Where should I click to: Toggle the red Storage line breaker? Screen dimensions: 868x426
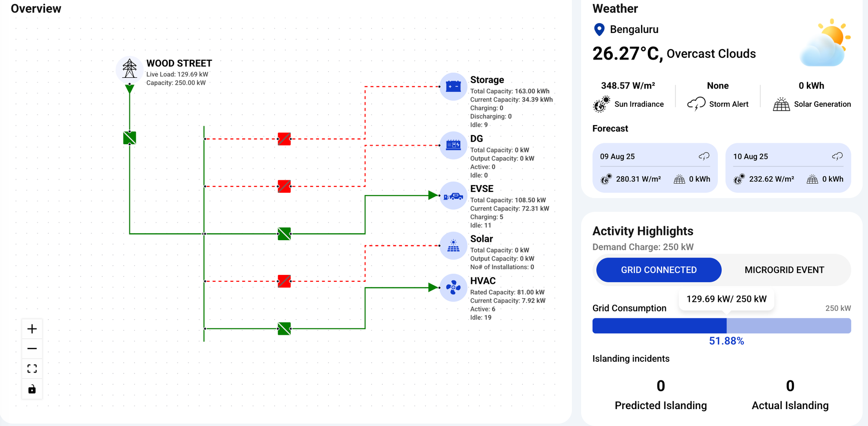[x=284, y=139]
